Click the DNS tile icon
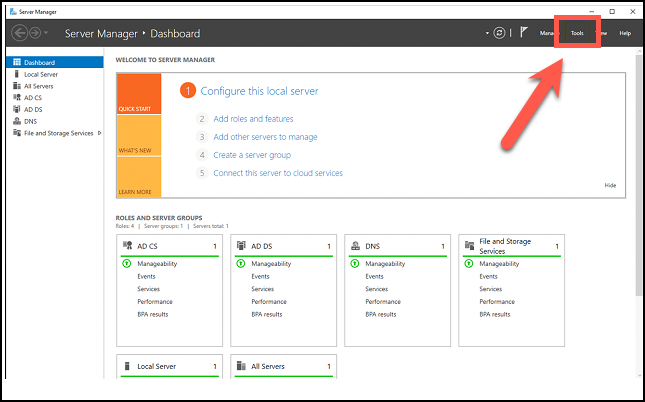Screen dimensions: 645x402 tap(355, 246)
